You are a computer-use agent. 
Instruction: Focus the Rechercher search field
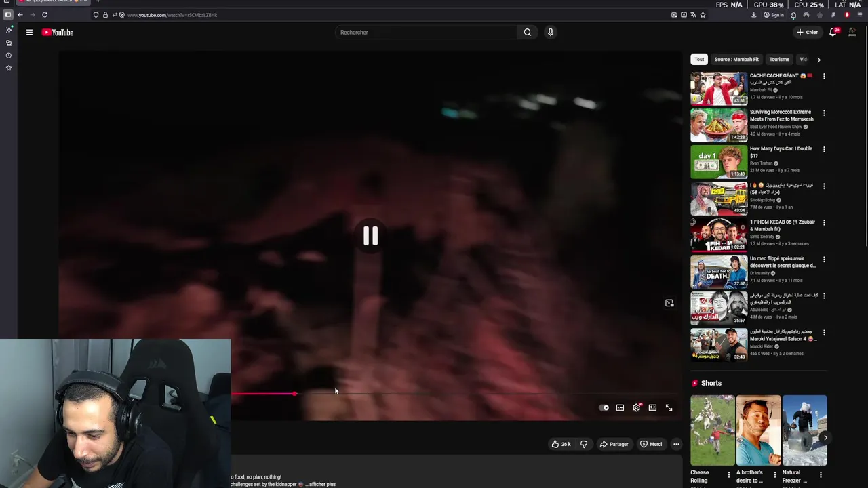click(427, 32)
